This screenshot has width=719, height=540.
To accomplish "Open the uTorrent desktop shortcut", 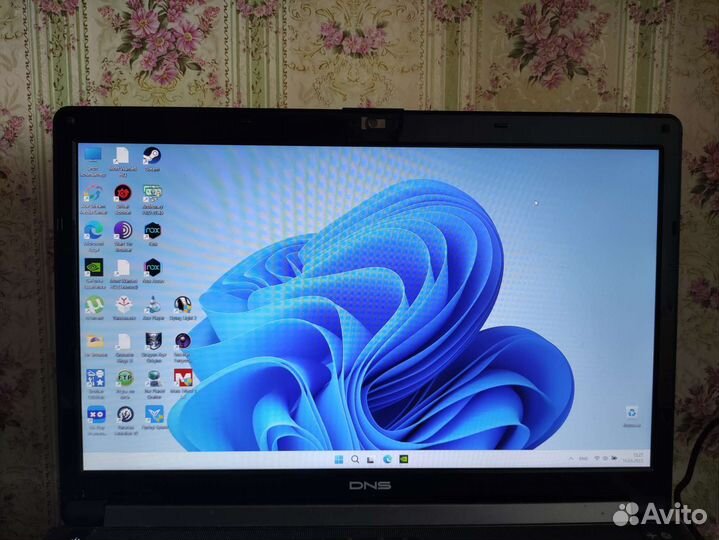I will pos(94,305).
